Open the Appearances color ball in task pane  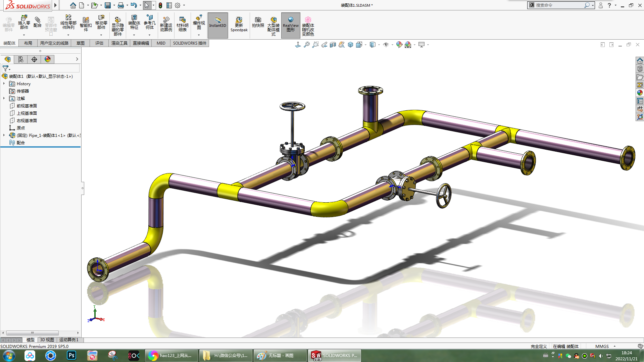click(x=640, y=93)
